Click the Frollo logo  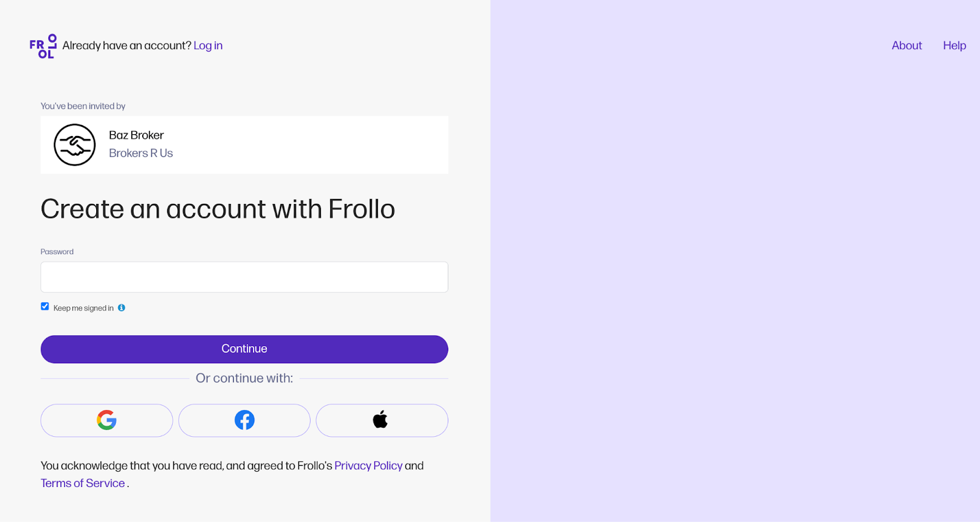43,46
